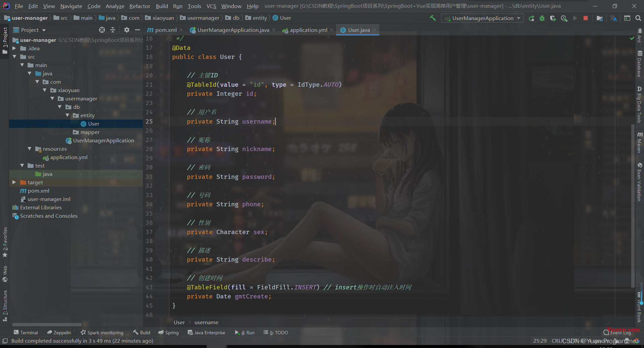Open the Database side panel
Viewport: 644px width, 348px height.
click(640, 64)
